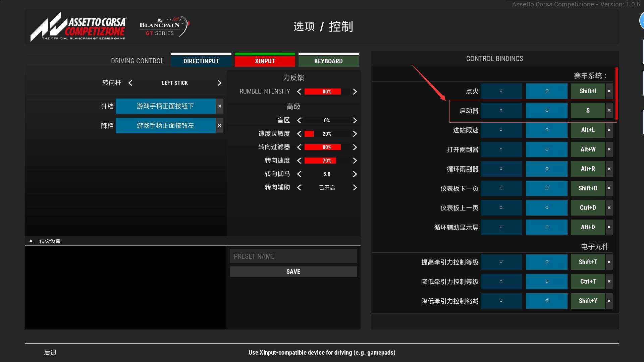Viewport: 644px width, 362px height.
Task: Set 仪表板下一页 XInput binding slot
Action: tap(547, 188)
